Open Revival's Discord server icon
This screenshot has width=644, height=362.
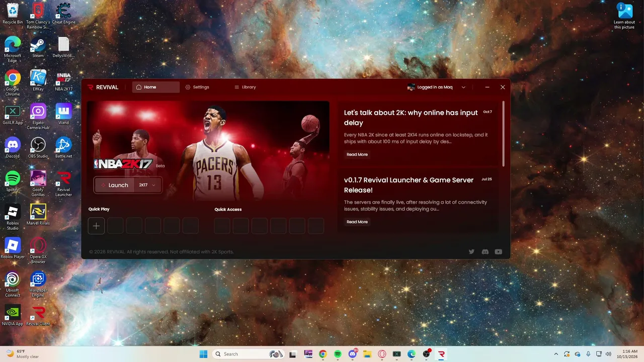(485, 251)
